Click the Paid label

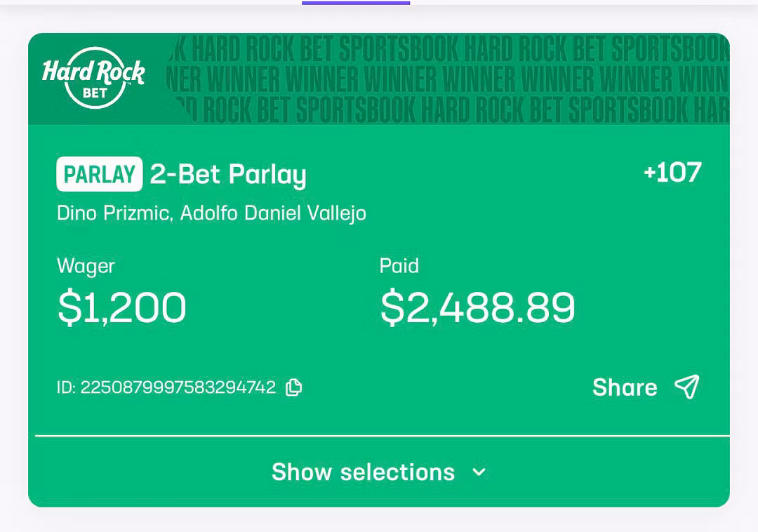tap(399, 266)
